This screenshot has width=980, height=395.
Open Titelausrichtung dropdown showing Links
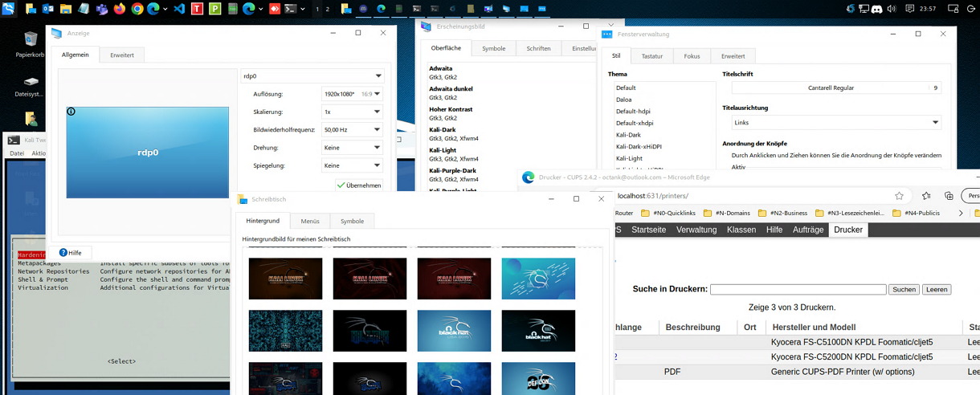[x=836, y=123]
